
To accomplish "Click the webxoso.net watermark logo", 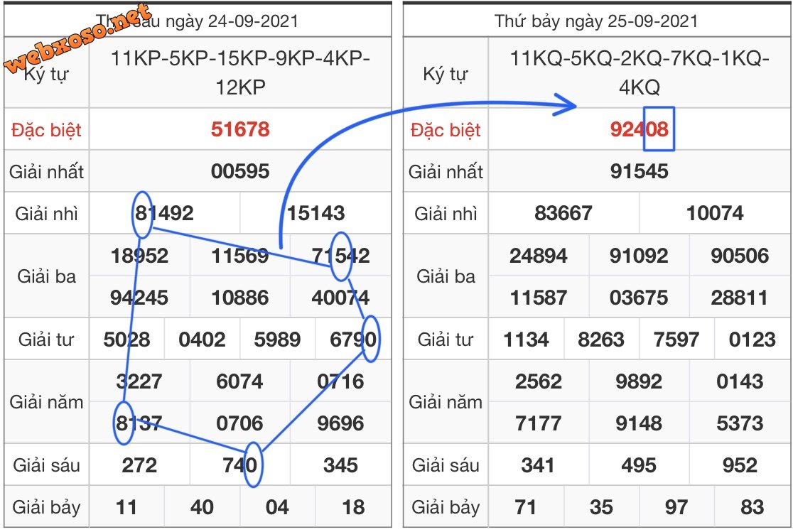I will (x=78, y=39).
